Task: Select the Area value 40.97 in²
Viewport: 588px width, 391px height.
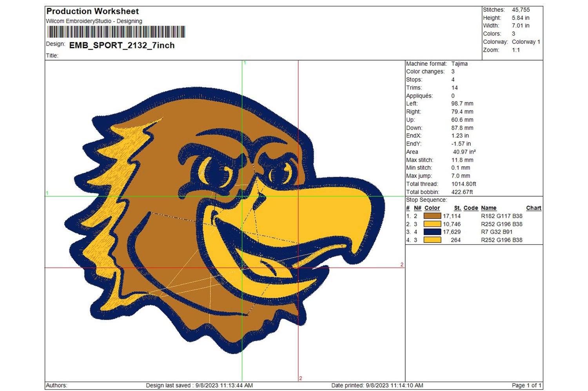Action: (464, 152)
